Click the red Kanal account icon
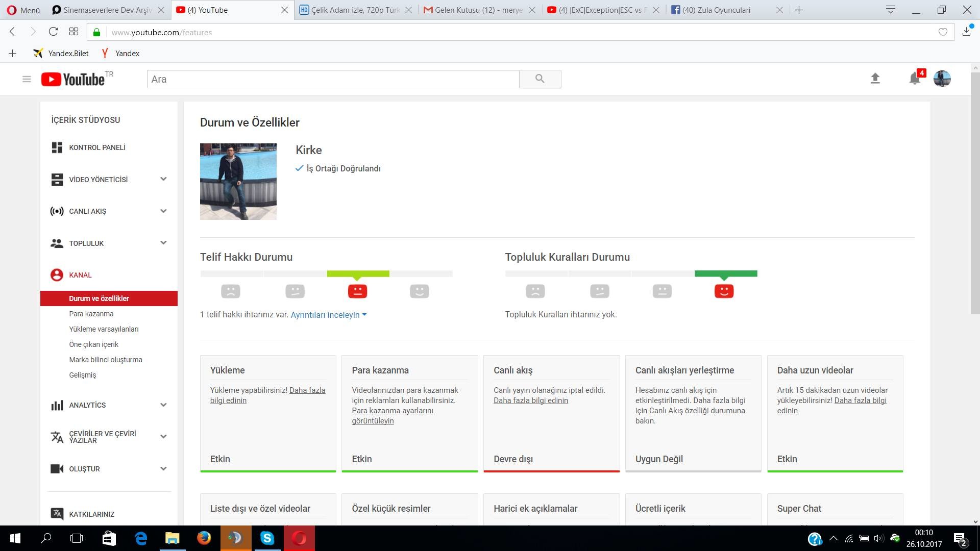Screen dimensions: 980x551 pos(57,275)
